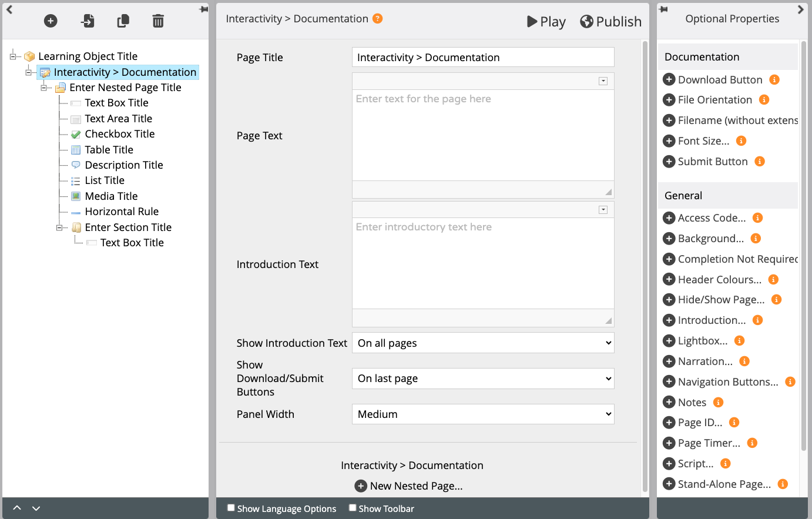Click the import/insert page icon
Viewport: 812px width, 519px height.
click(x=87, y=21)
